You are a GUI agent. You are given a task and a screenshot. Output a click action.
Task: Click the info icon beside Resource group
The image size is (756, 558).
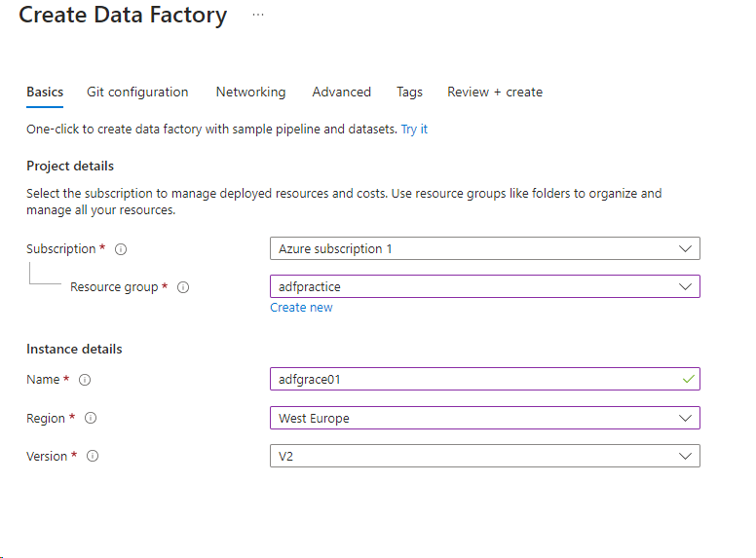[x=183, y=287]
